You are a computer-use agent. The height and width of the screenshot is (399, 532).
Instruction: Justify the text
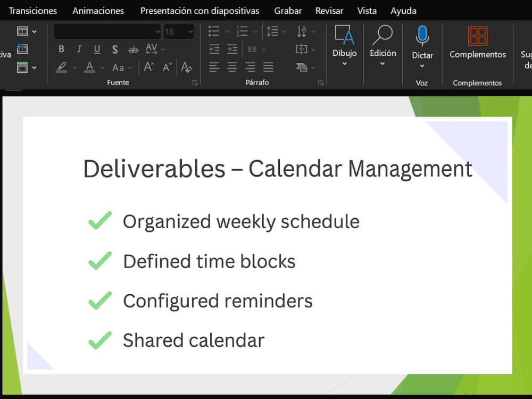[268, 67]
